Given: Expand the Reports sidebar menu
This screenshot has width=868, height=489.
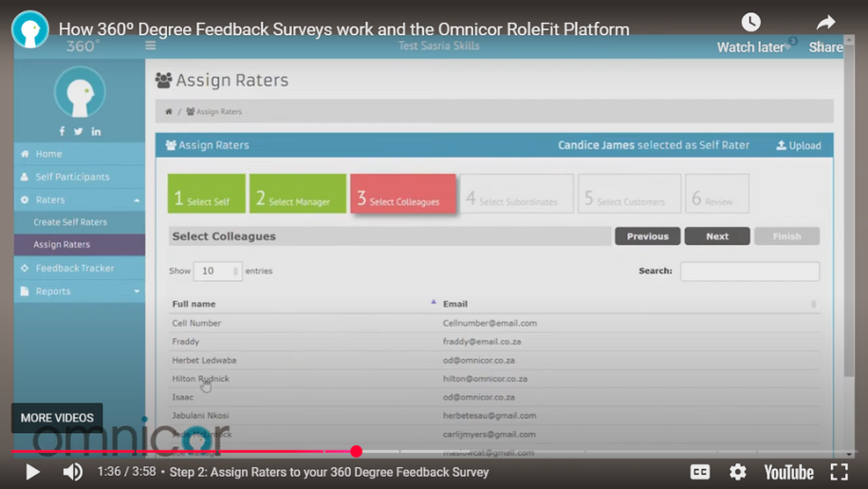Looking at the screenshot, I should pos(80,292).
